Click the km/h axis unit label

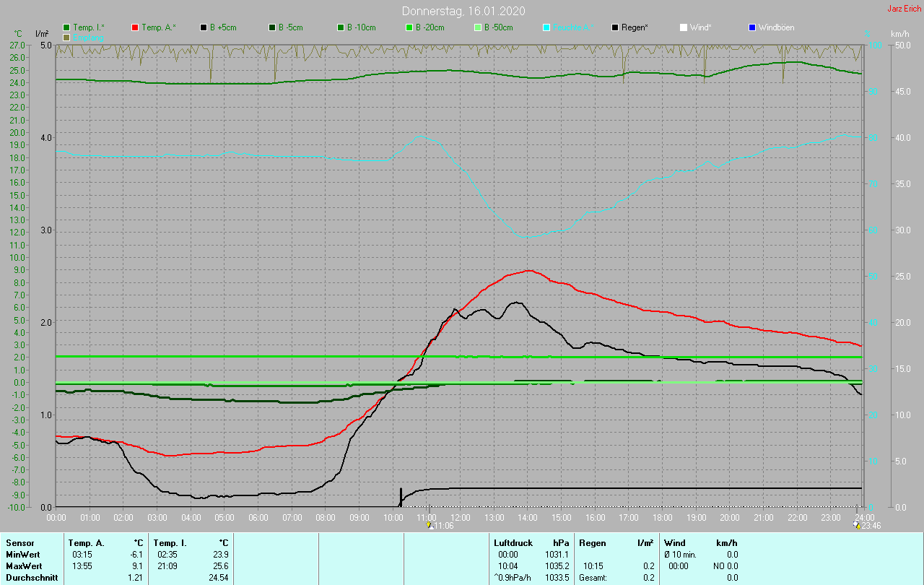pyautogui.click(x=899, y=34)
